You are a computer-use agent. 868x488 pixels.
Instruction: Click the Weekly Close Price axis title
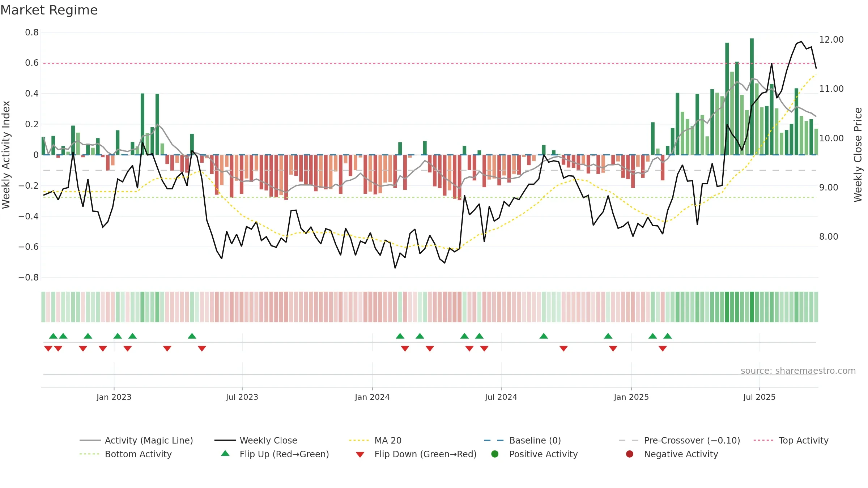[858, 155]
